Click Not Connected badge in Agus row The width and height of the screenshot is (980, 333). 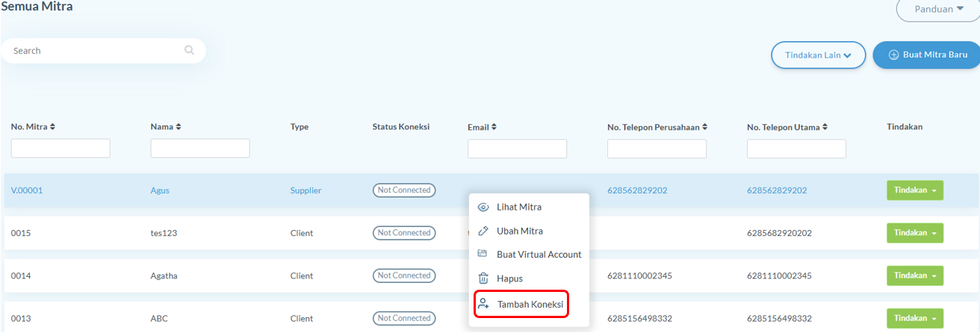pos(403,190)
